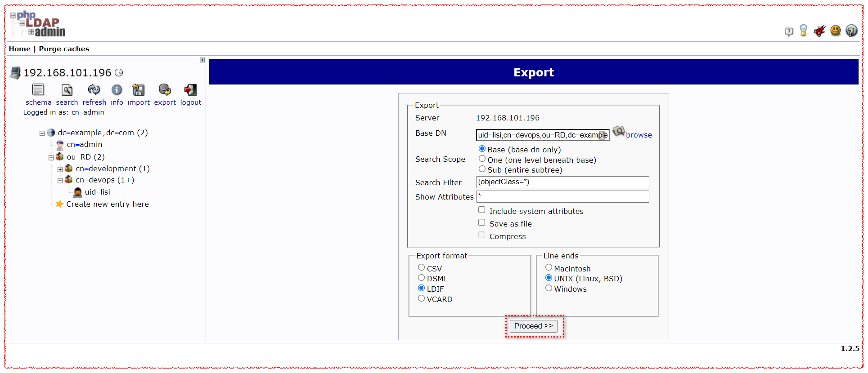Click the uid=lisi person icon

[x=78, y=192]
